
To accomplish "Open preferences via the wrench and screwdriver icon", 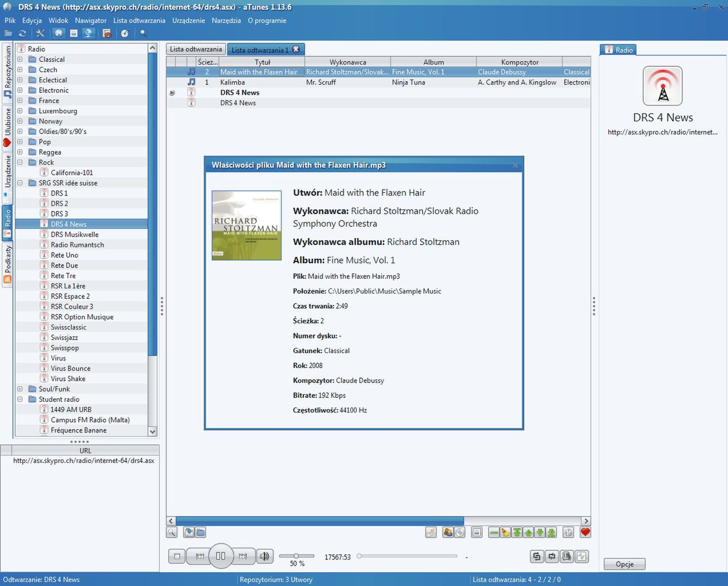I will (40, 34).
